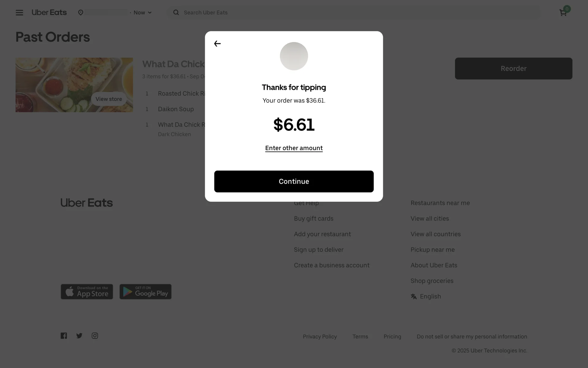
Task: Open Uber Eats Twitter page
Action: (x=79, y=336)
